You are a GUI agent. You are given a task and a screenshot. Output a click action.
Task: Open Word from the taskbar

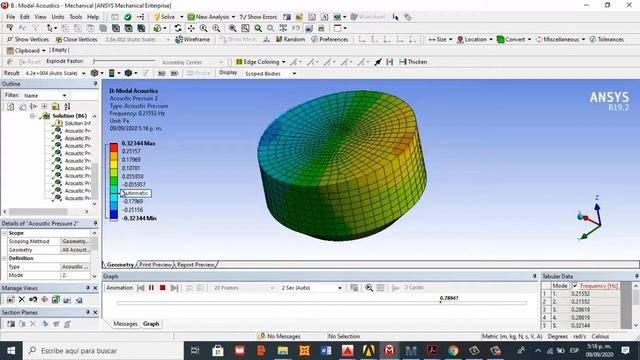tap(326, 350)
